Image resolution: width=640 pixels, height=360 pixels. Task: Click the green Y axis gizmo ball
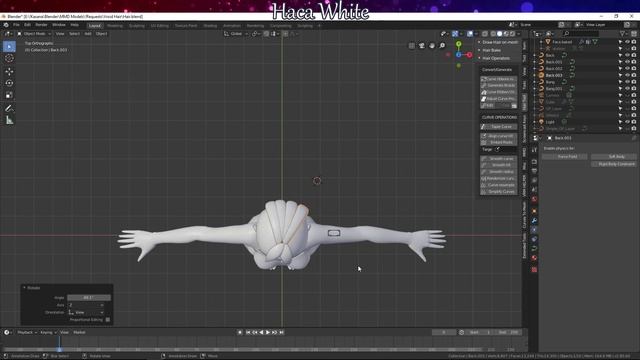click(458, 44)
